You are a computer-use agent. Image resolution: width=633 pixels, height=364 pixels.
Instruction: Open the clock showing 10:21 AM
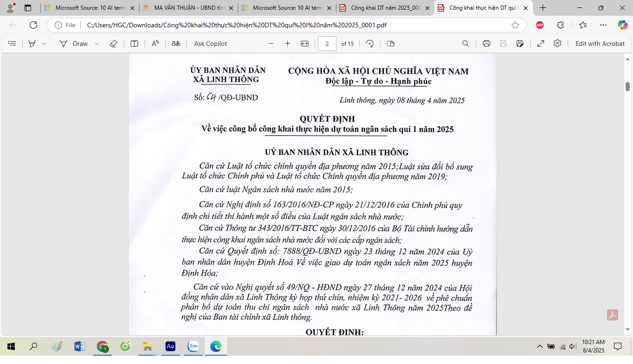click(x=593, y=346)
